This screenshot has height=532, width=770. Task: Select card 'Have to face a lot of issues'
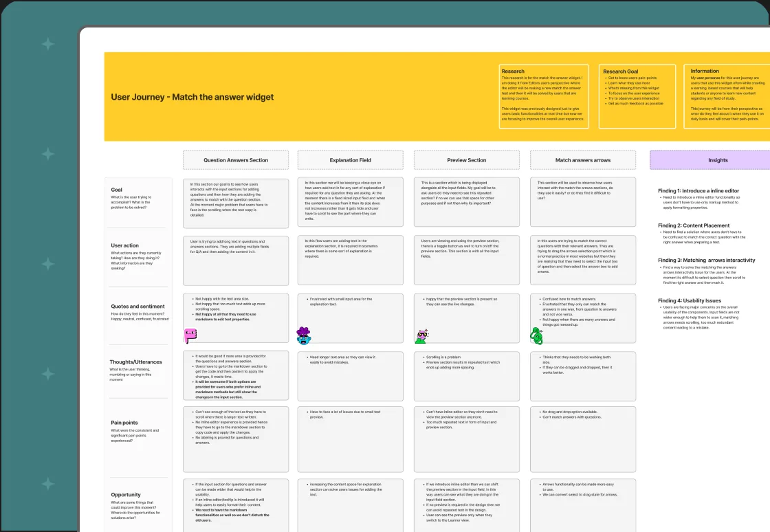350,439
